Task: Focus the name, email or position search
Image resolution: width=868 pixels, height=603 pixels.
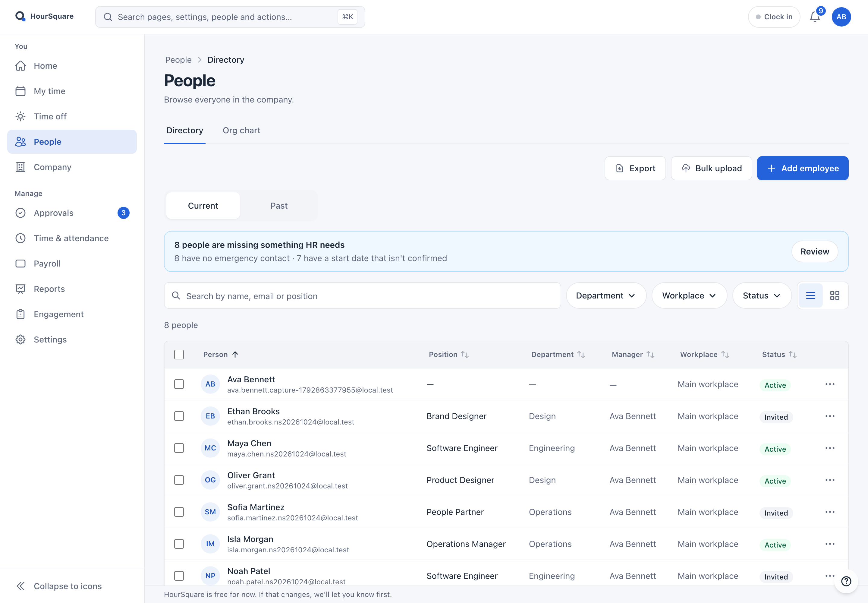Action: click(362, 296)
